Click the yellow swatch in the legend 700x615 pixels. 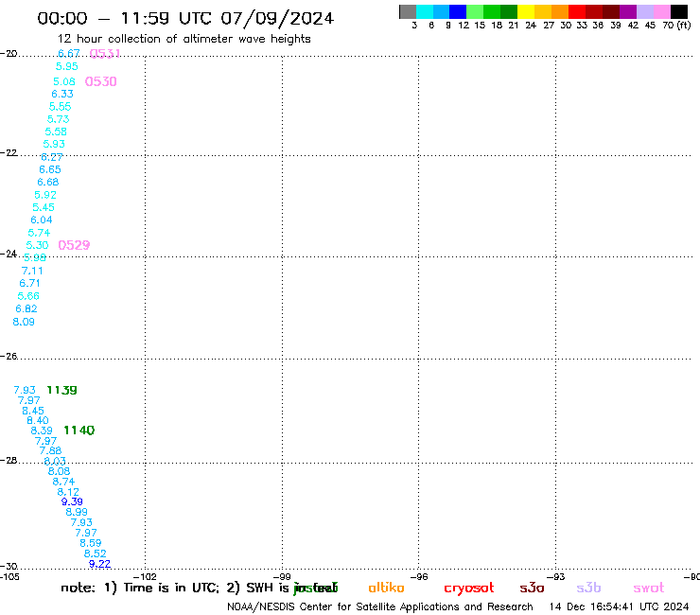pos(526,11)
